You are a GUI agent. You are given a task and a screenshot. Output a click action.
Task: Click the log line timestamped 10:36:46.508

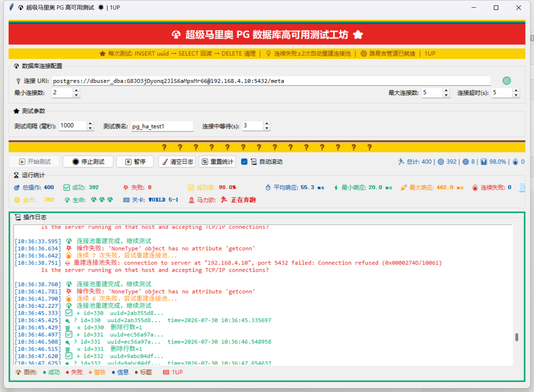(143, 342)
